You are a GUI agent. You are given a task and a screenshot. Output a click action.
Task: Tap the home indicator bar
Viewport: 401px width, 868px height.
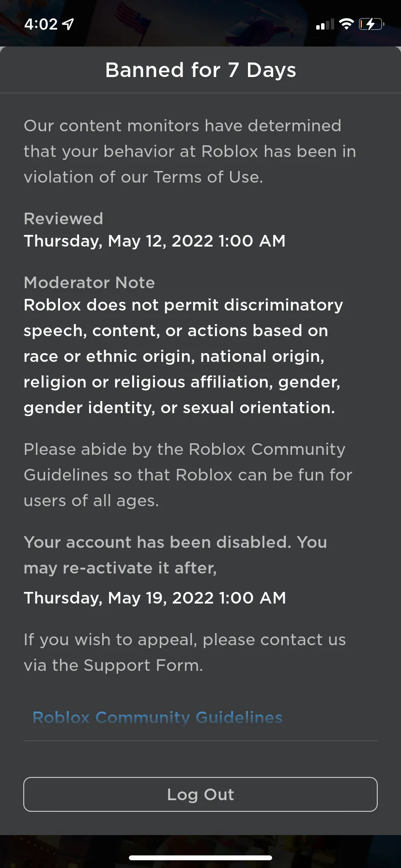[x=200, y=857]
